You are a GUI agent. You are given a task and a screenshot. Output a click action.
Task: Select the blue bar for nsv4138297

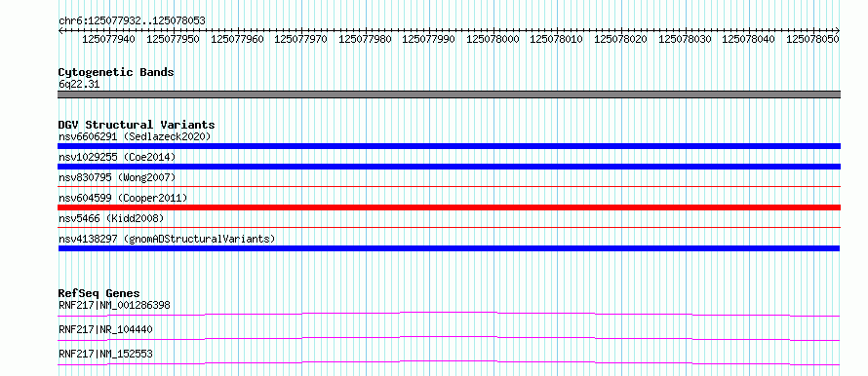point(449,248)
